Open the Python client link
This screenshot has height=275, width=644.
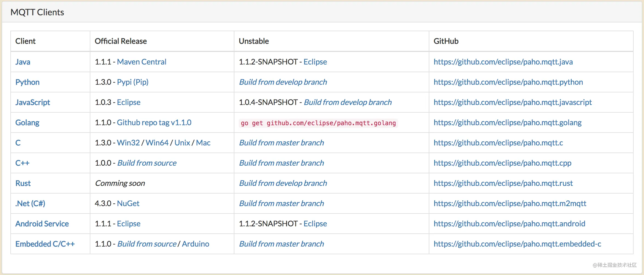coord(27,82)
